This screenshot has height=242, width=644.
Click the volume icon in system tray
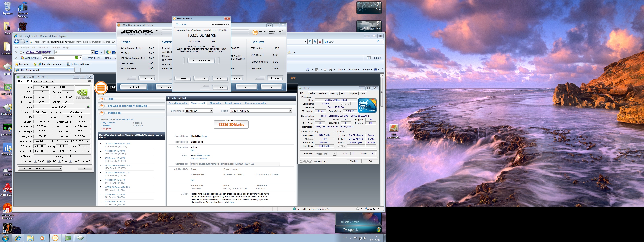[365, 238]
